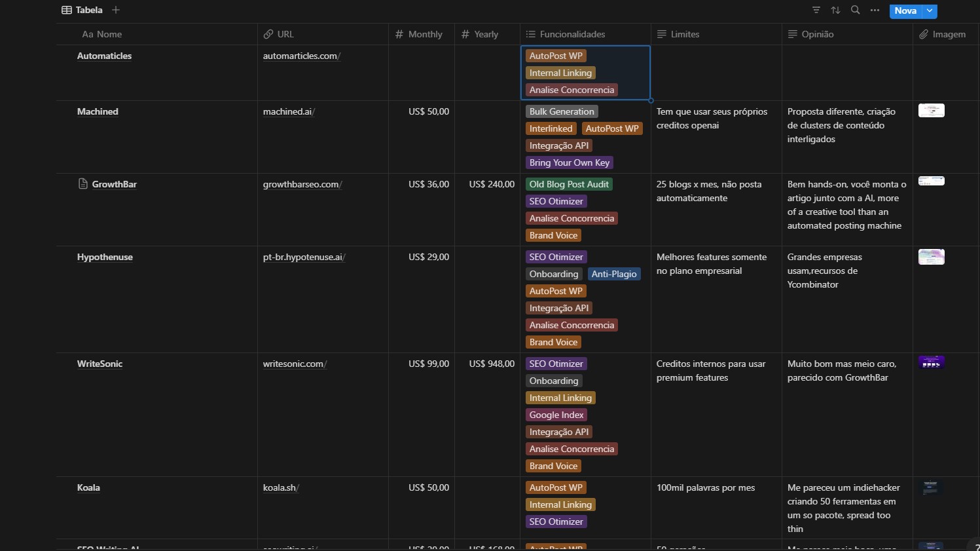
Task: Click the page icon next to GrowthBar
Action: click(x=83, y=184)
